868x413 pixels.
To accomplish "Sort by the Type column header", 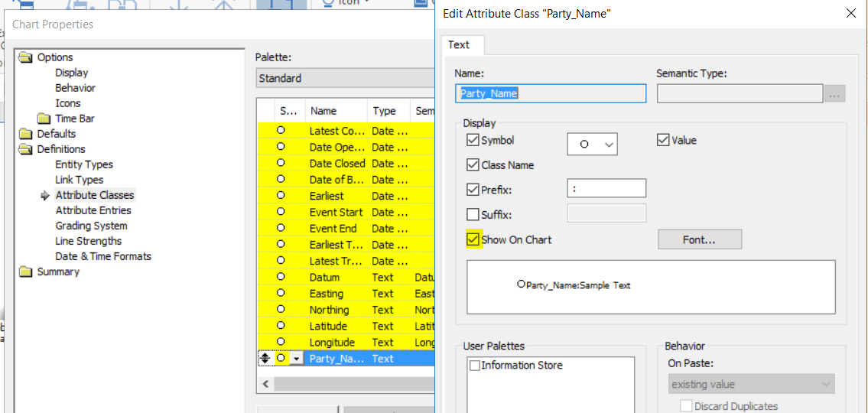I will [x=388, y=111].
